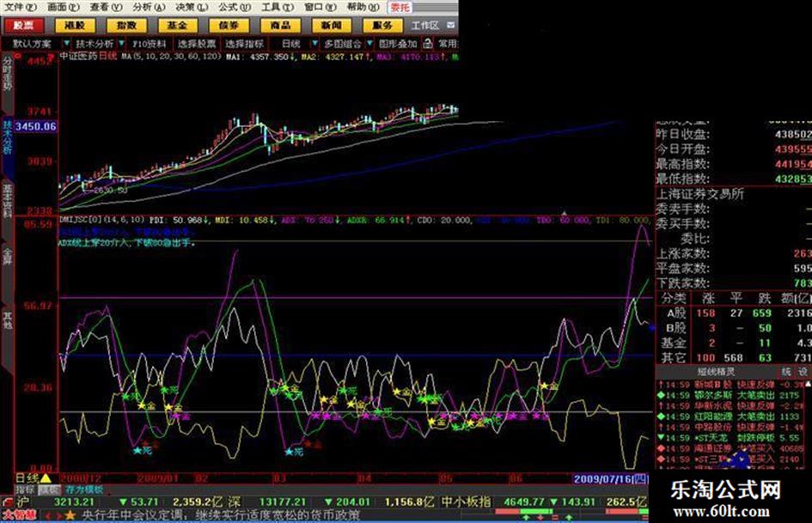Click the 大智慧 logo in status bar

[x=20, y=515]
